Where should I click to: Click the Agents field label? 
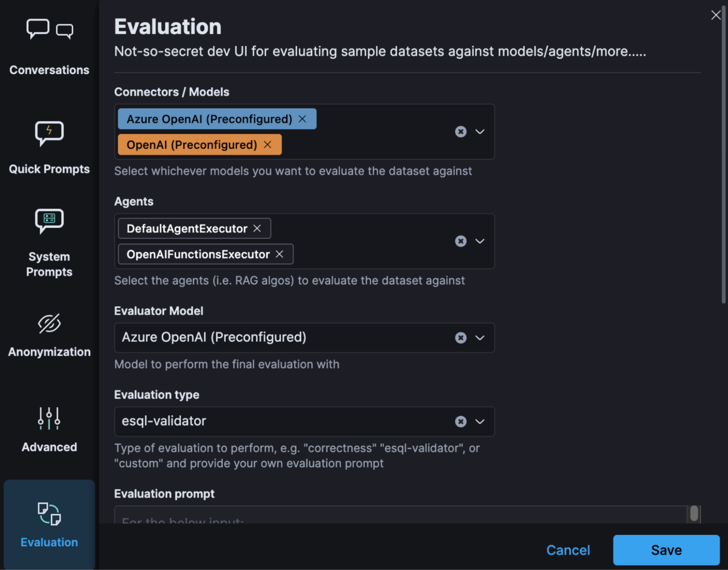coord(134,202)
